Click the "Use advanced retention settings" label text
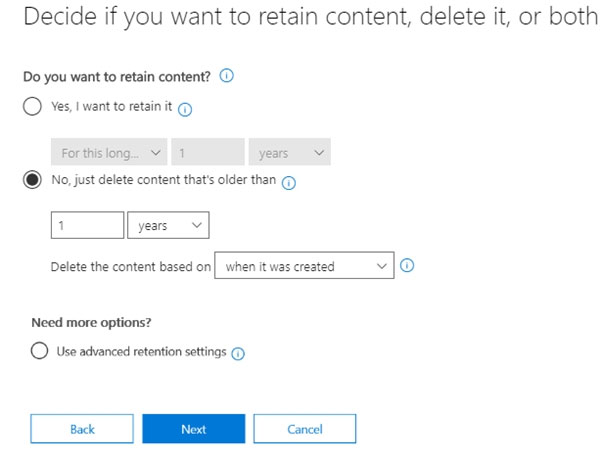This screenshot has width=602, height=462. (x=142, y=351)
